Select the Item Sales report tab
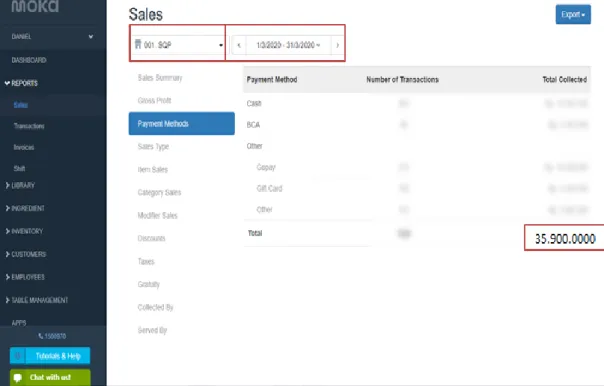The width and height of the screenshot is (604, 386). (x=153, y=170)
